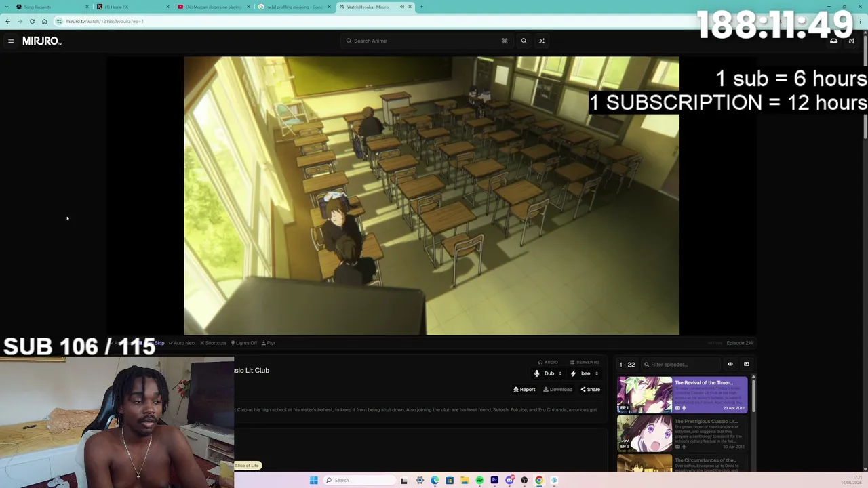
Task: Reload the page with the refresh icon
Action: [32, 21]
